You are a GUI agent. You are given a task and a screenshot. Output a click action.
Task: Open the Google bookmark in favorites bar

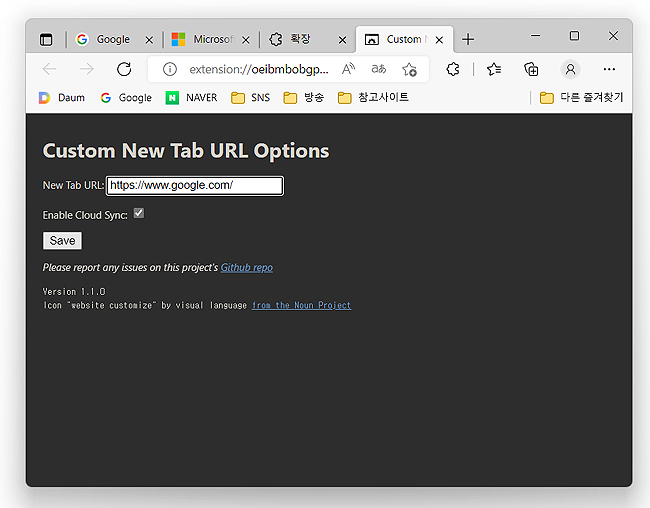126,98
